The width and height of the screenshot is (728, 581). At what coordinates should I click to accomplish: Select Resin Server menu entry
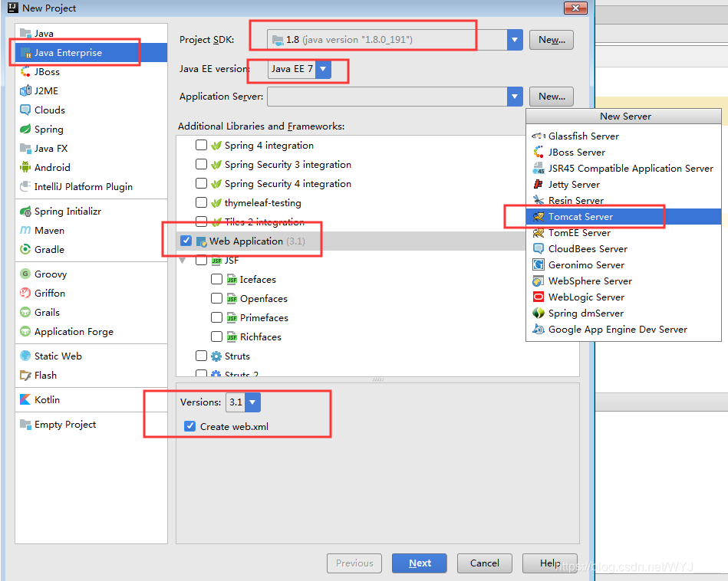click(x=624, y=201)
